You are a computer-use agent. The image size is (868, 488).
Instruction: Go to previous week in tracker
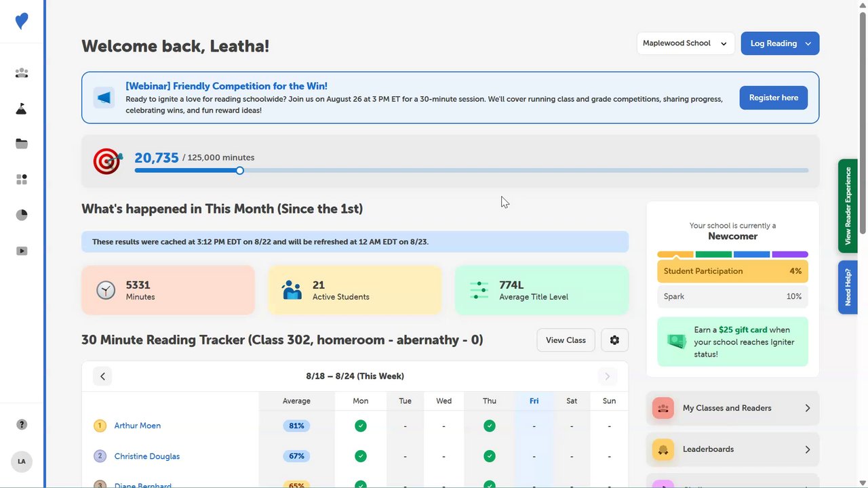tap(102, 376)
